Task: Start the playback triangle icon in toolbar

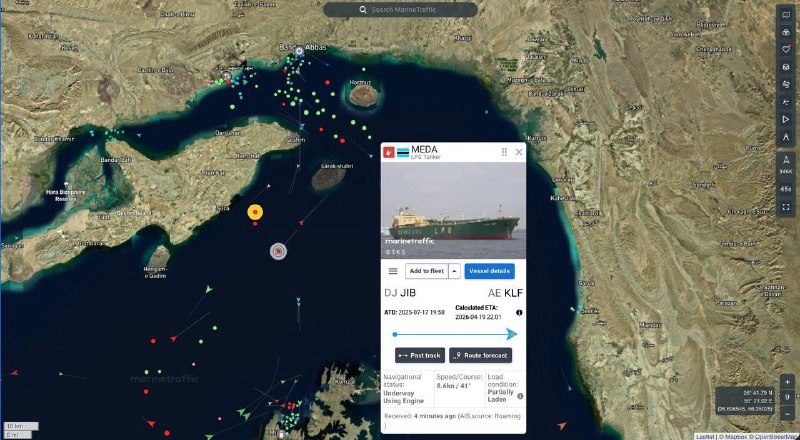Action: tap(786, 119)
